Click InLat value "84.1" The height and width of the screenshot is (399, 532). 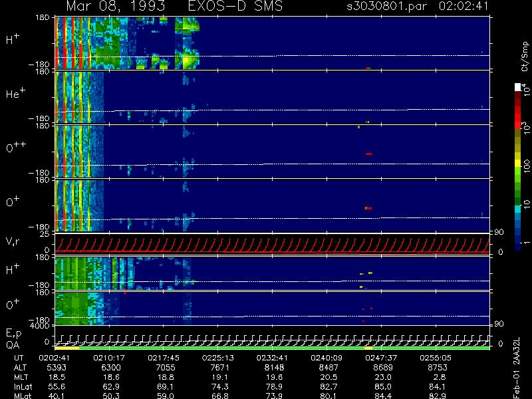pos(437,387)
